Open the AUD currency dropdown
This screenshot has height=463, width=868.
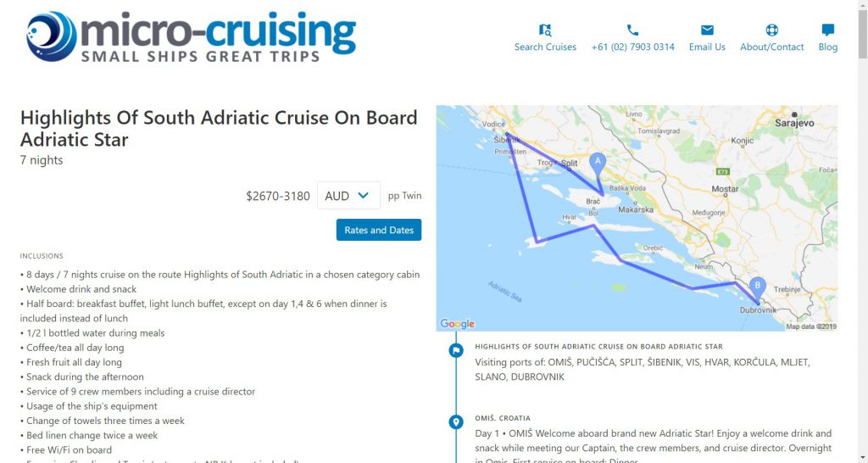[348, 196]
